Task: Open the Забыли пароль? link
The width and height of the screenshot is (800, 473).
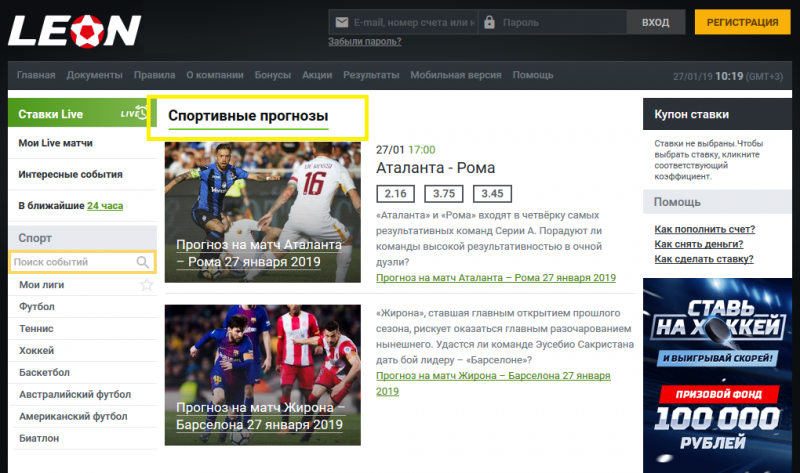Action: click(364, 41)
